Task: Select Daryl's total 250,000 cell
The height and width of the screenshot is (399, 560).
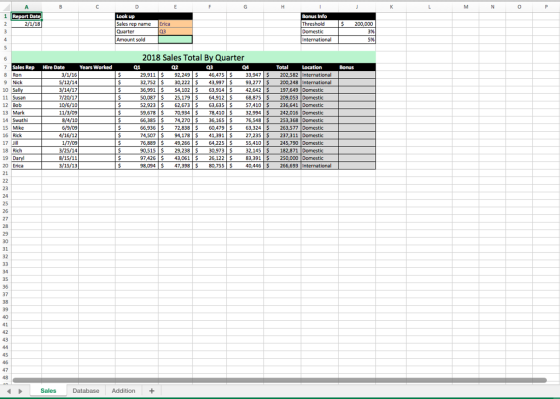Action: (x=282, y=158)
